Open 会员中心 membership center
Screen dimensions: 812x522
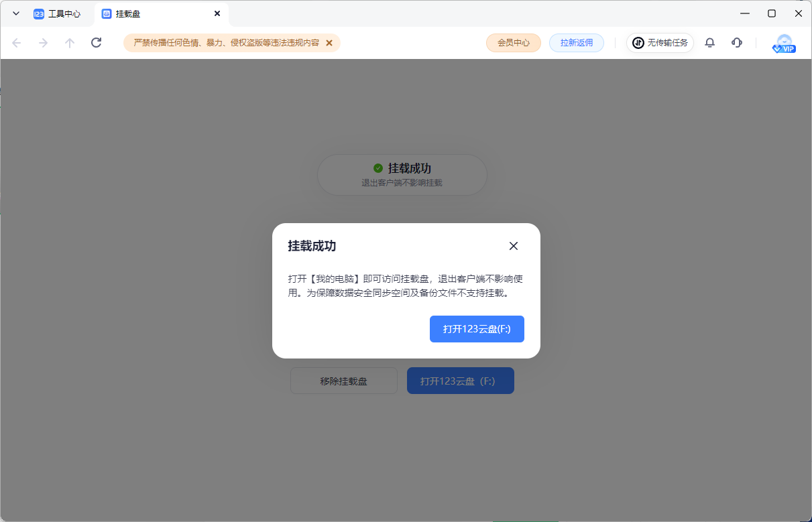tap(513, 43)
